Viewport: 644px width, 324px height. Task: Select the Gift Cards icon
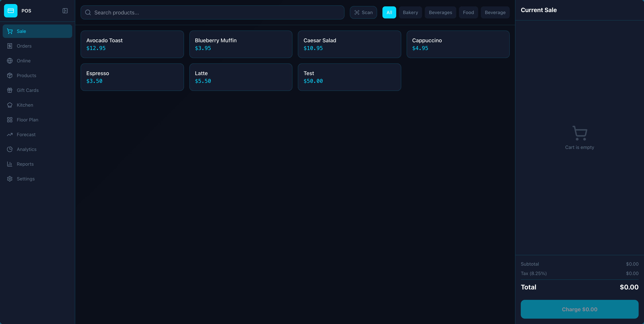coord(10,90)
